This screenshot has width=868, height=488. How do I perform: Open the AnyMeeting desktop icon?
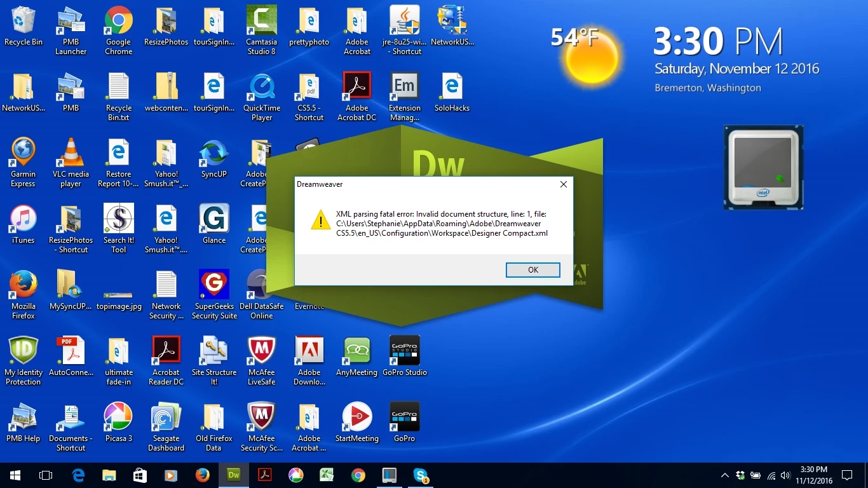[x=356, y=357]
